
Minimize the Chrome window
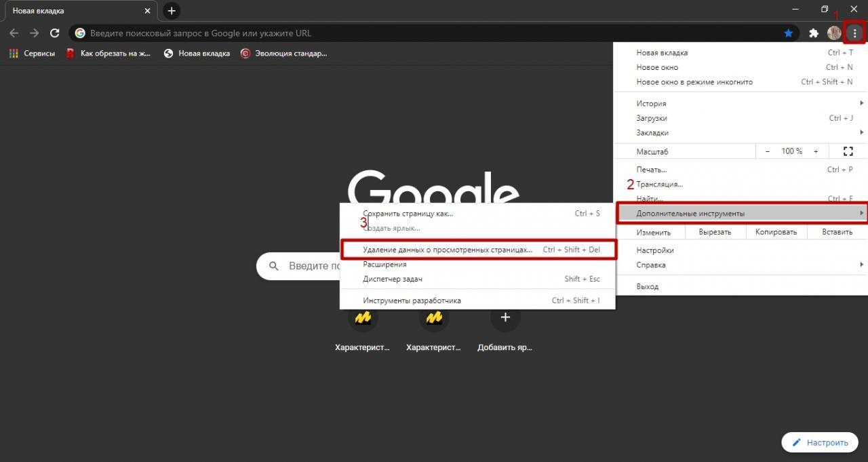(795, 9)
